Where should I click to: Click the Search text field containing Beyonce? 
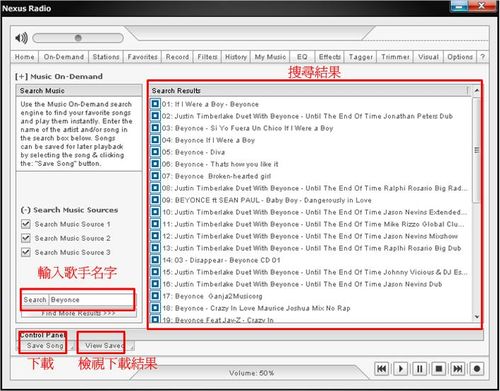click(91, 300)
